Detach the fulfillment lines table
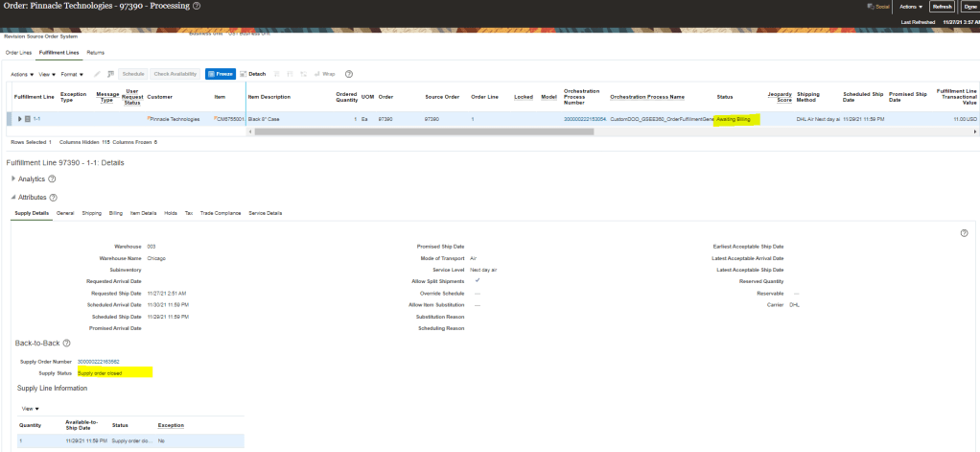This screenshot has width=980, height=452. 252,73
